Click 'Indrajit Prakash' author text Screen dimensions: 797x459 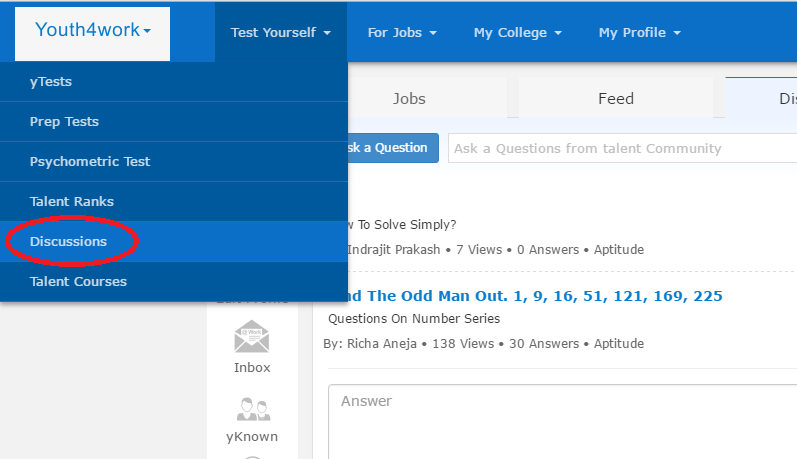coord(393,250)
